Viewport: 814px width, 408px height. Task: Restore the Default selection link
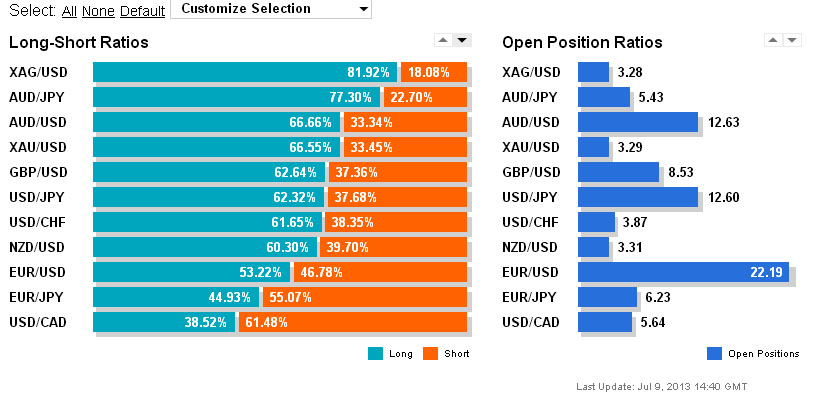click(142, 11)
